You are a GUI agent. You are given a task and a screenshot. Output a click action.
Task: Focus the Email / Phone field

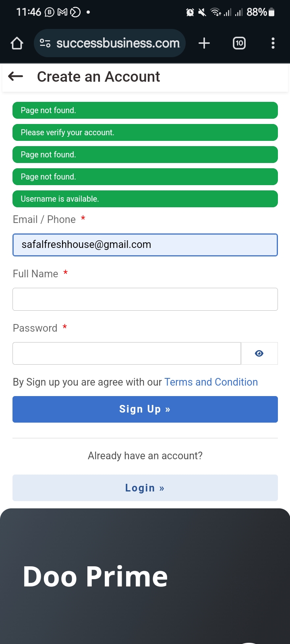click(x=145, y=245)
